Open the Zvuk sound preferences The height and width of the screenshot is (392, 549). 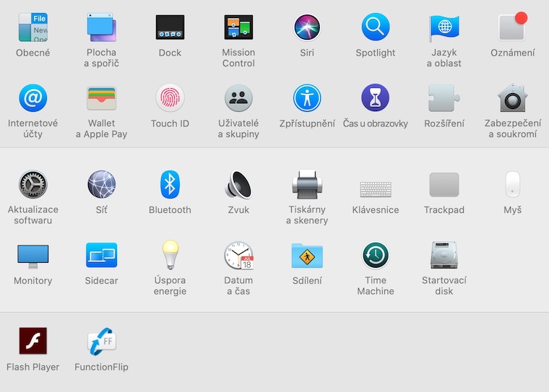click(238, 185)
